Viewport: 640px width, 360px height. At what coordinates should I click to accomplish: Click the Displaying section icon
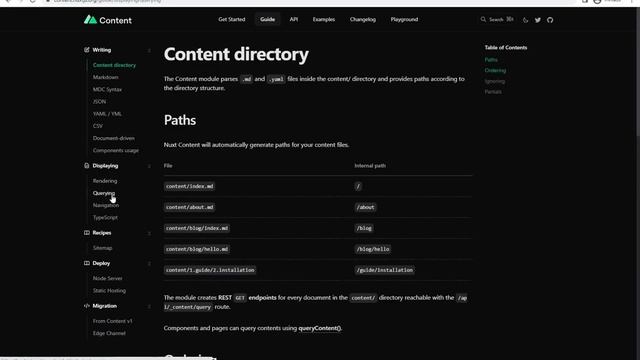point(87,166)
